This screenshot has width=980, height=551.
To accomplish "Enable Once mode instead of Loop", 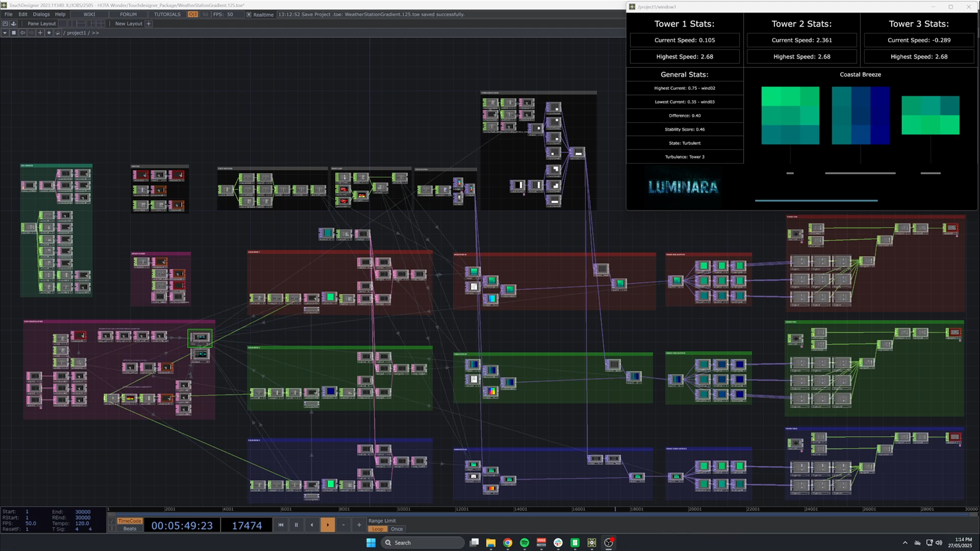I will point(397,529).
